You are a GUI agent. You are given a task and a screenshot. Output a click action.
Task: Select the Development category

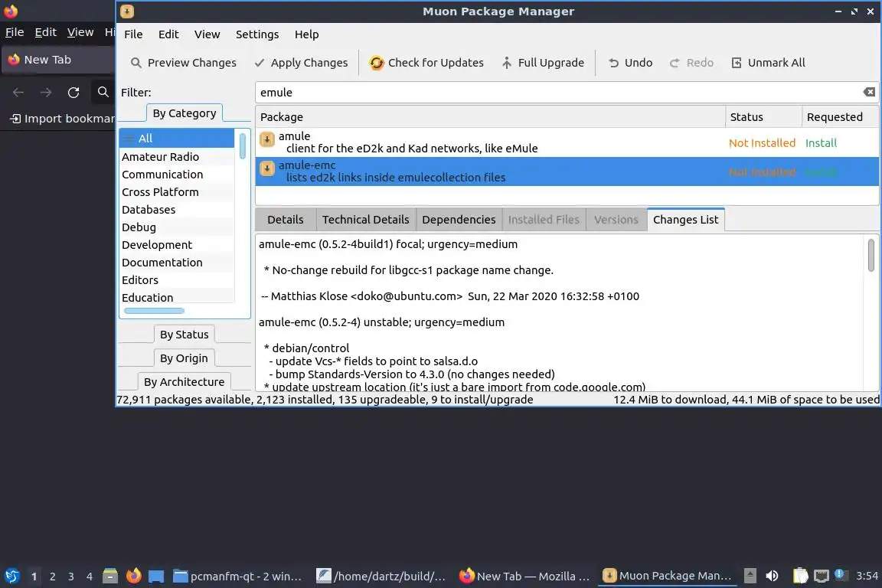tap(177, 245)
